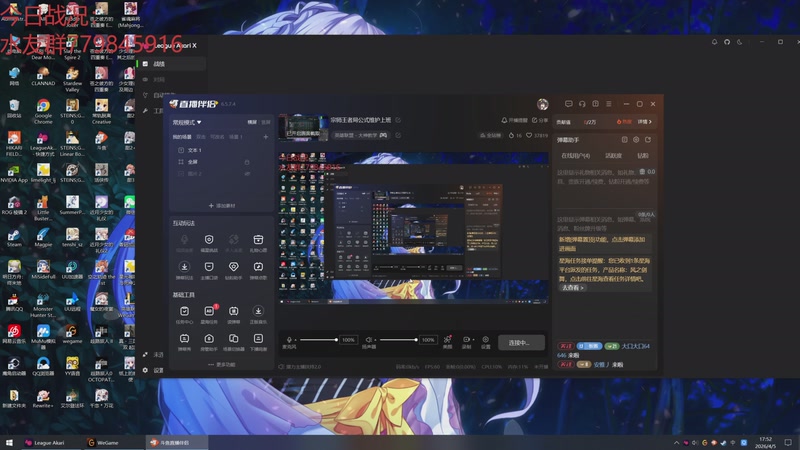Open the 钻粉助手 tool
The height and width of the screenshot is (450, 800).
pos(233,270)
